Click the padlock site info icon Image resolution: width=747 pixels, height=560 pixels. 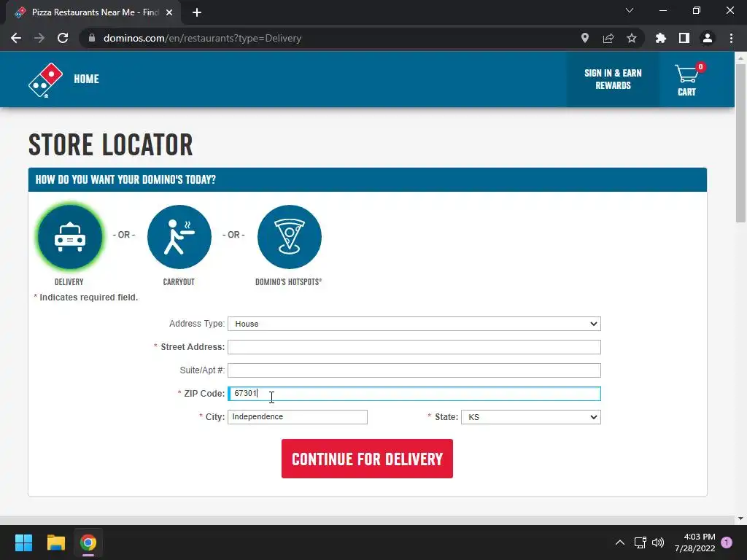coord(92,38)
